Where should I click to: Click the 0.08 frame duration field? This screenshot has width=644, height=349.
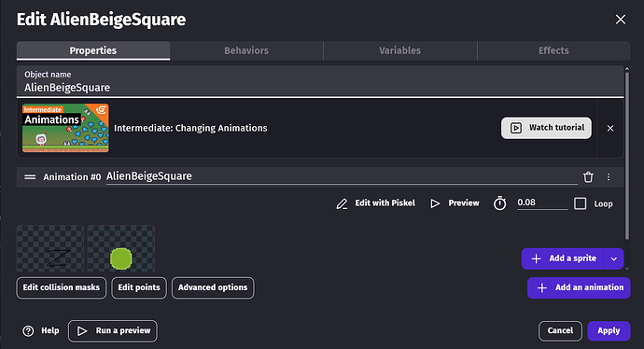click(x=542, y=202)
